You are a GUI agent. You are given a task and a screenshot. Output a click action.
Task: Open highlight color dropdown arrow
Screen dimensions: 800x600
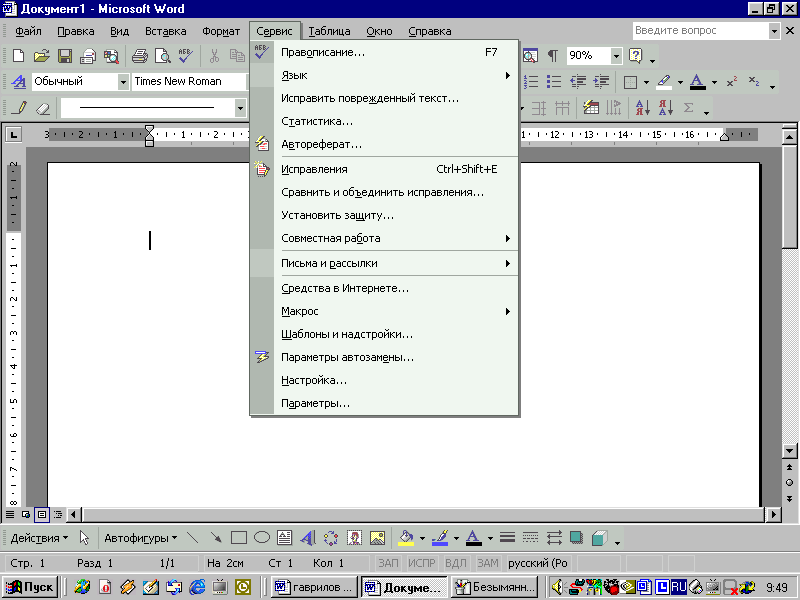click(680, 82)
